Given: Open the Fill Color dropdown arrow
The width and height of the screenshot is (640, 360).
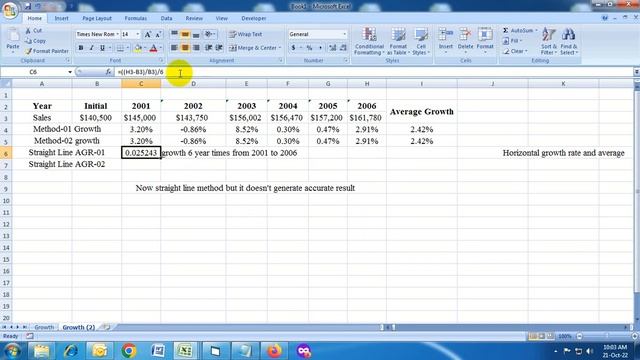Looking at the screenshot, I should (144, 48).
